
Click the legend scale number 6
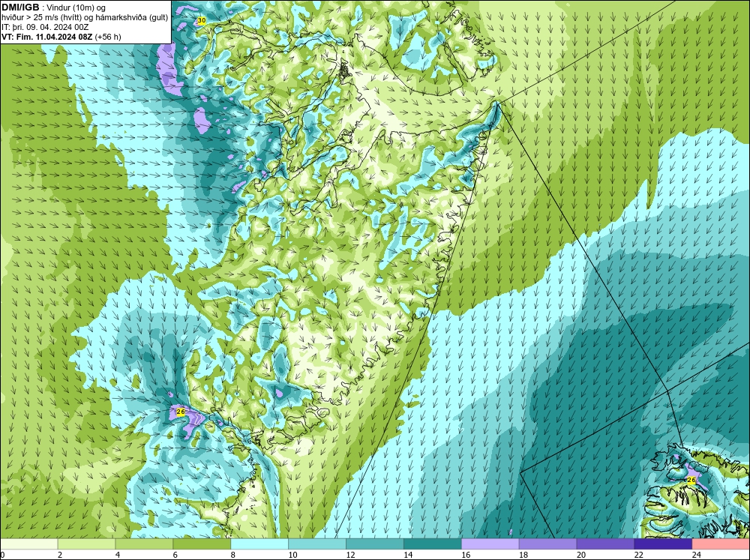tap(175, 555)
